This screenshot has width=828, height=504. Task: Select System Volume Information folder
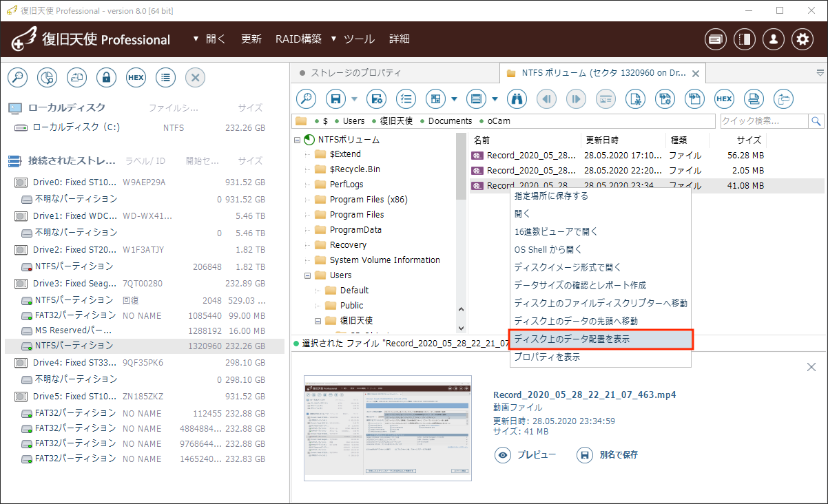coord(384,260)
